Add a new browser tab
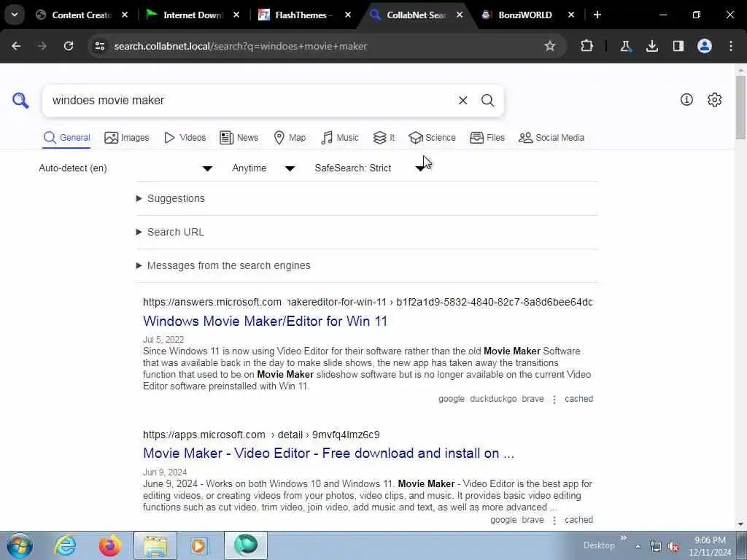The height and width of the screenshot is (560, 747). (597, 15)
